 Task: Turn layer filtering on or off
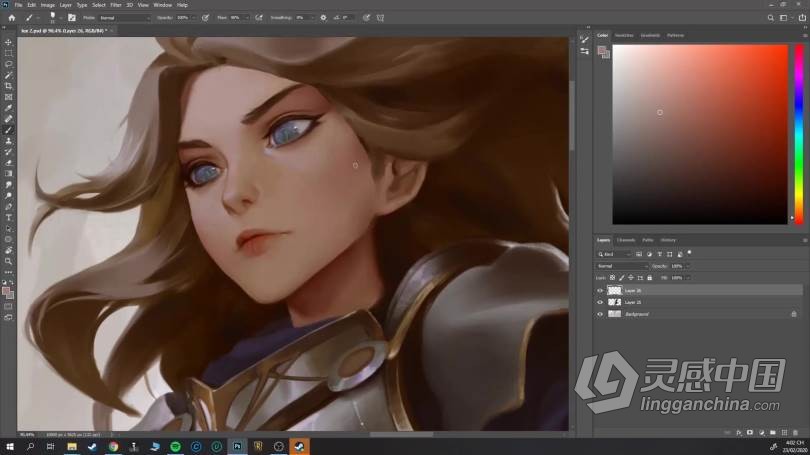(689, 253)
